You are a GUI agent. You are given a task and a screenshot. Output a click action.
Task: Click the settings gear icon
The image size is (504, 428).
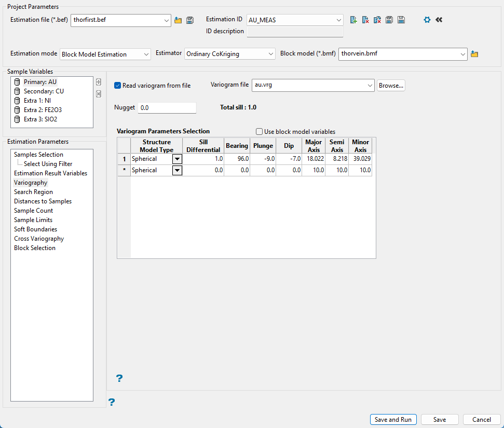[427, 20]
